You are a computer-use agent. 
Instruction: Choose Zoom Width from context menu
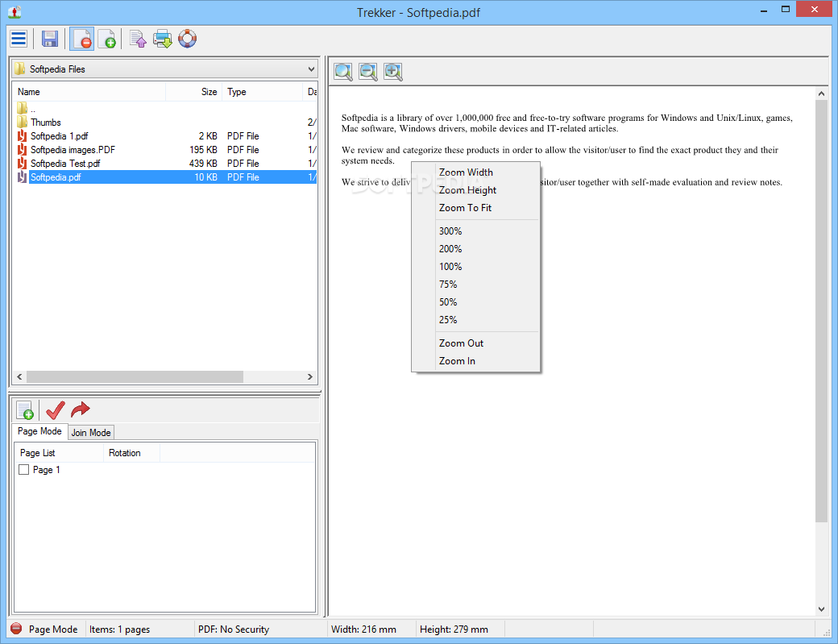click(x=466, y=172)
